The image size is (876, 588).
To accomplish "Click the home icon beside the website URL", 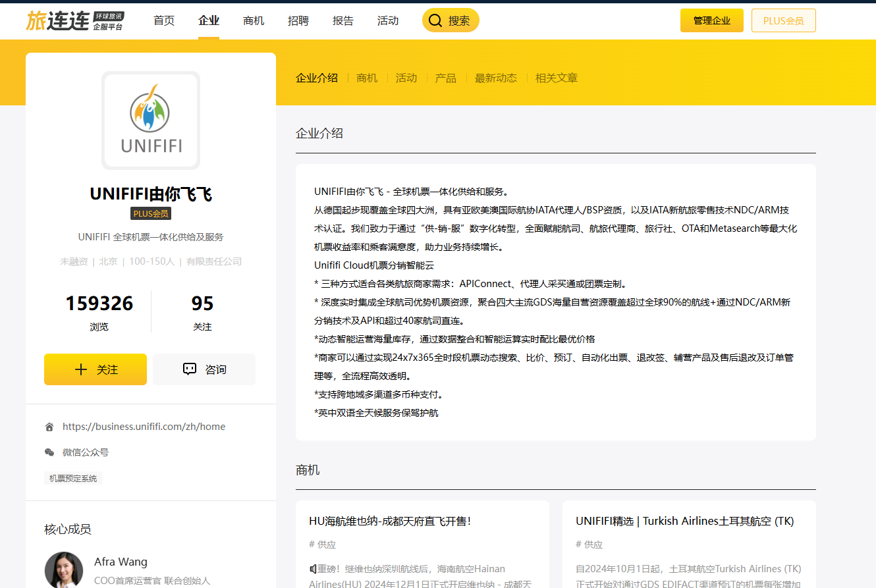I will coord(49,427).
